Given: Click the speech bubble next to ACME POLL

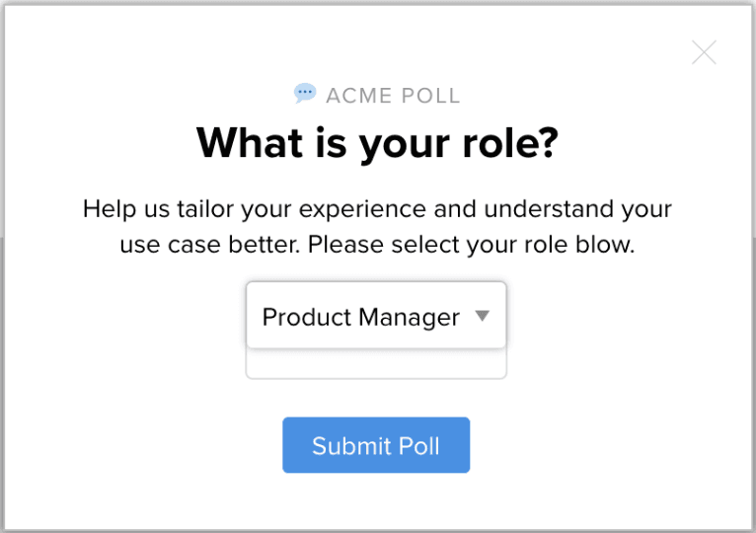Looking at the screenshot, I should point(305,94).
